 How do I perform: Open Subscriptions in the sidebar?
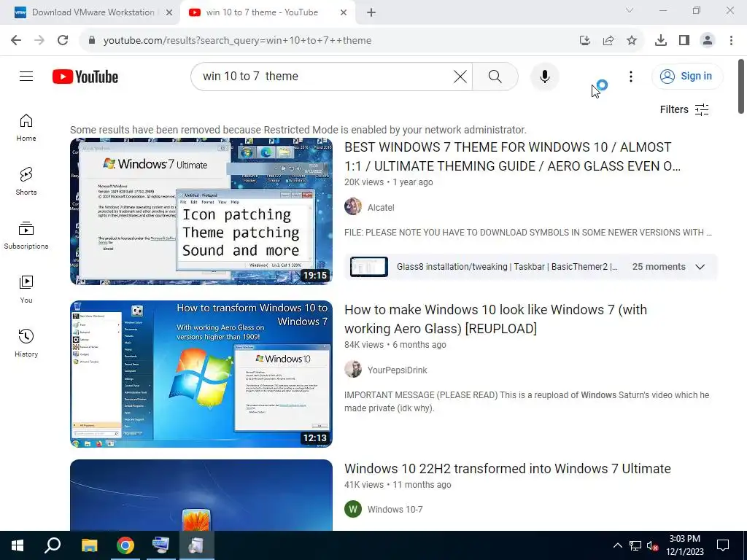point(26,236)
